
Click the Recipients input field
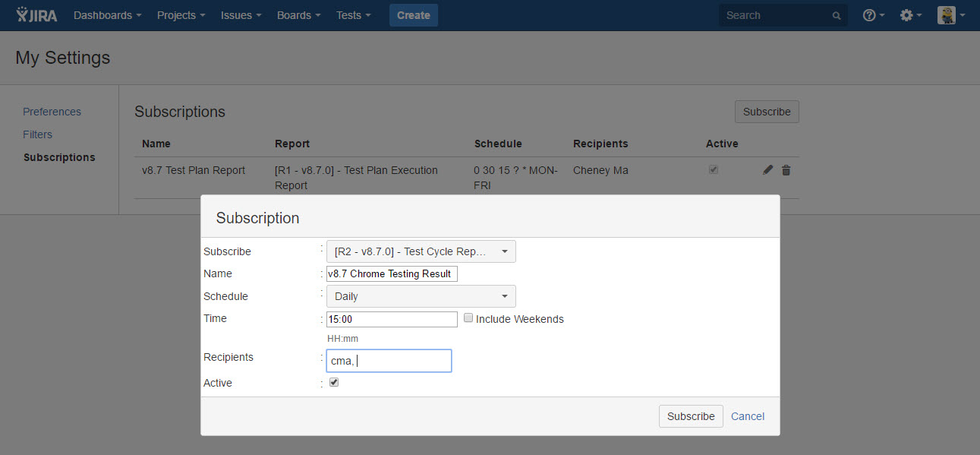pos(389,361)
